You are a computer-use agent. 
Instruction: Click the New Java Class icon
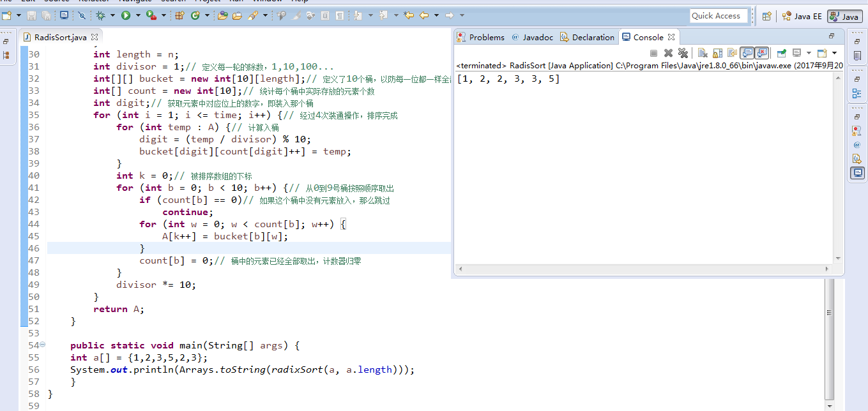(195, 15)
